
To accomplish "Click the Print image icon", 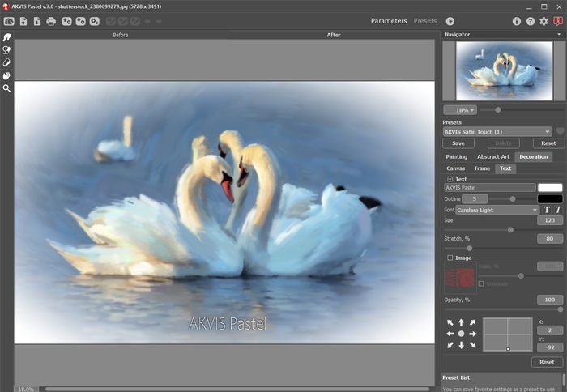I will (51, 21).
